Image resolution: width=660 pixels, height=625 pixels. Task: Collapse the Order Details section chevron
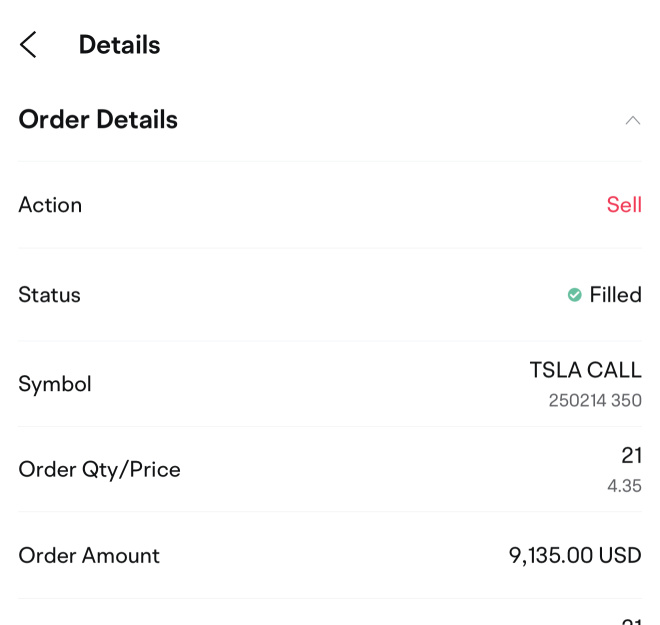[x=633, y=121]
